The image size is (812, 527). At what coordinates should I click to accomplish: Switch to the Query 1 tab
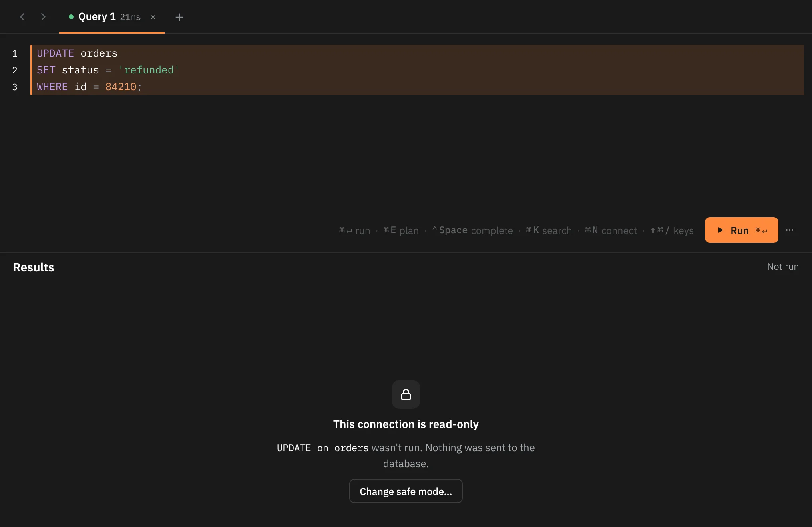(112, 17)
